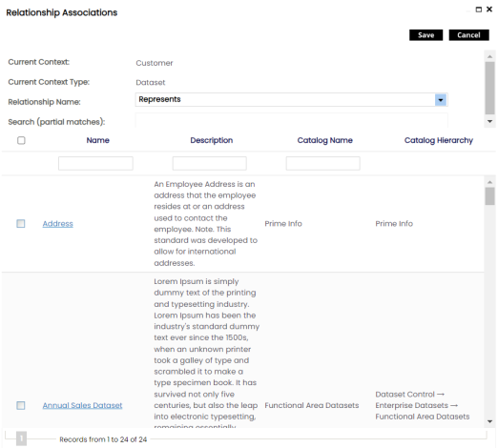Click the upper panel scroll-up arrow
Screen dimensions: 498x448
489,56
